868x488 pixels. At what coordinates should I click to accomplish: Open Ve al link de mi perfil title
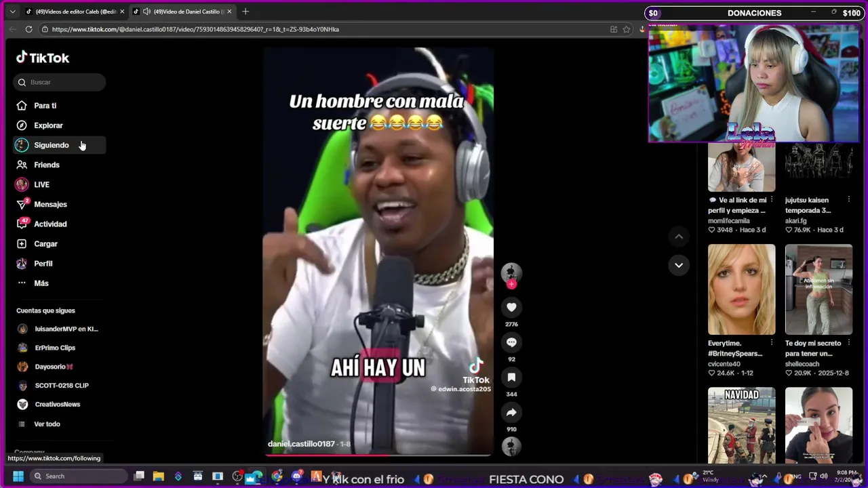[738, 205]
